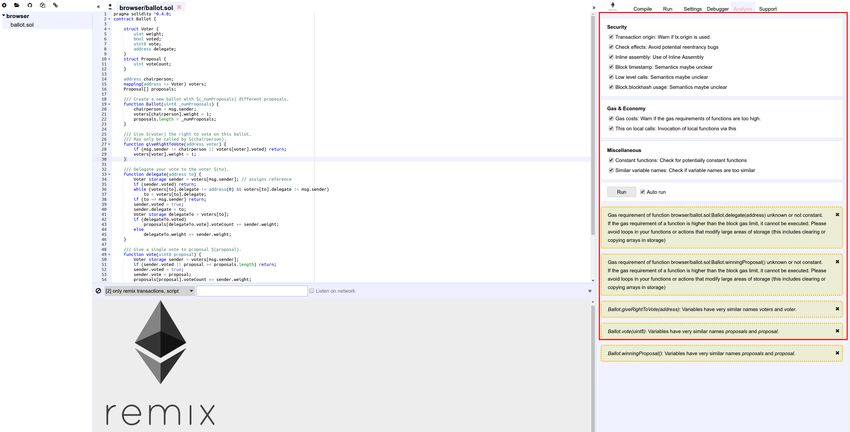Image resolution: width=850 pixels, height=432 pixels.
Task: Fold function giveRightToVote at line 27
Action: (109, 144)
